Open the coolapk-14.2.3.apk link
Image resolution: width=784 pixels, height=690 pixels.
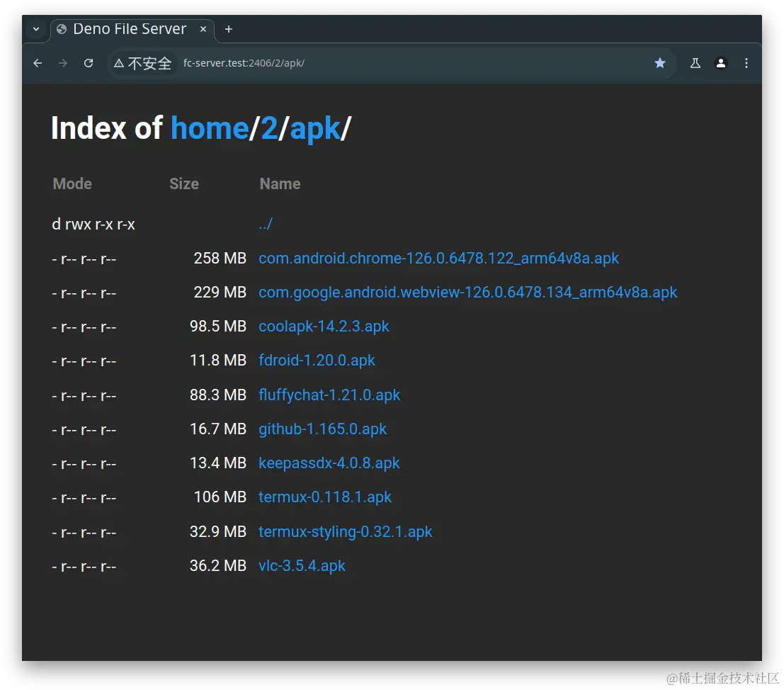pos(324,327)
